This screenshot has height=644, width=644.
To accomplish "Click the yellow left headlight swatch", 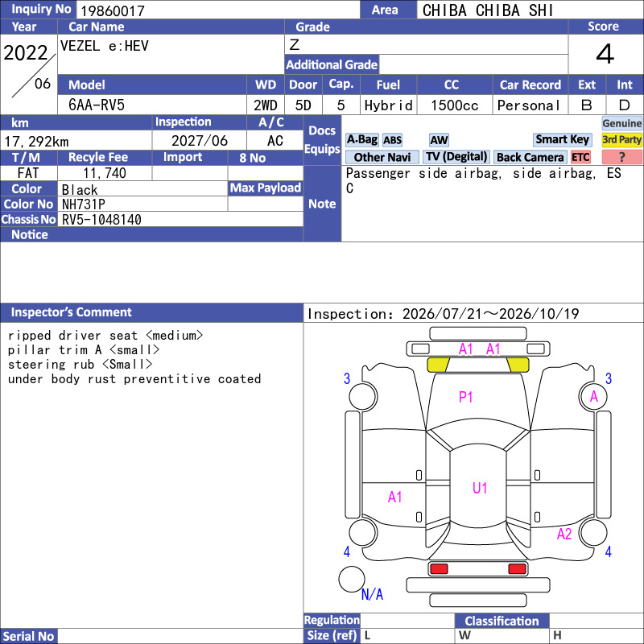I will click(x=438, y=365).
